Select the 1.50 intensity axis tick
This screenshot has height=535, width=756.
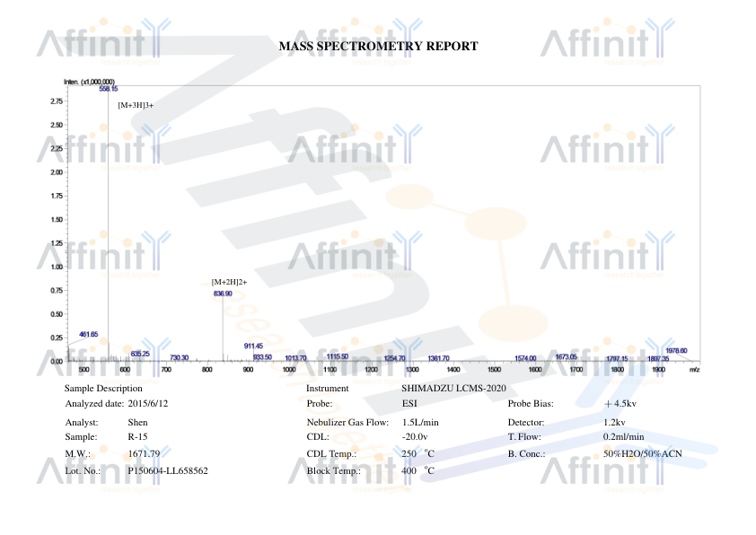[x=57, y=219]
